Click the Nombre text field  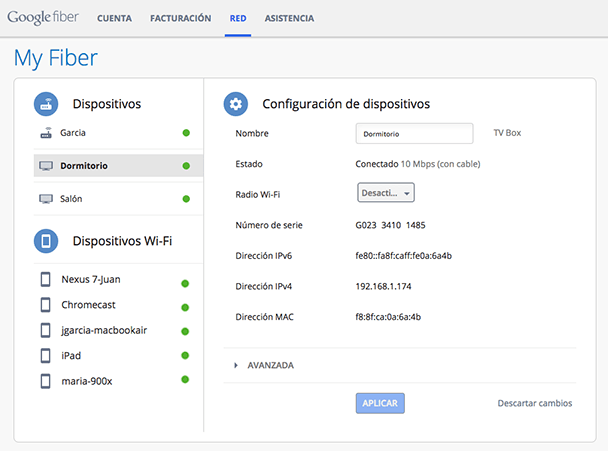[413, 133]
